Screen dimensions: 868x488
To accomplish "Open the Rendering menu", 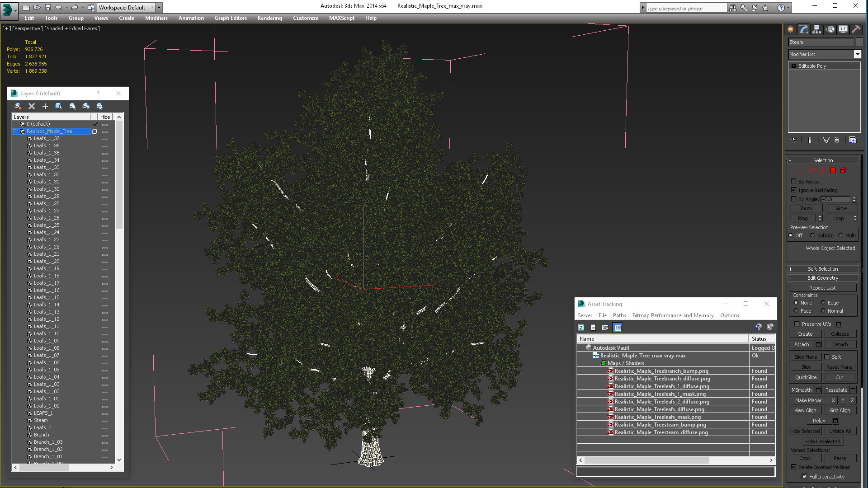I will click(269, 18).
